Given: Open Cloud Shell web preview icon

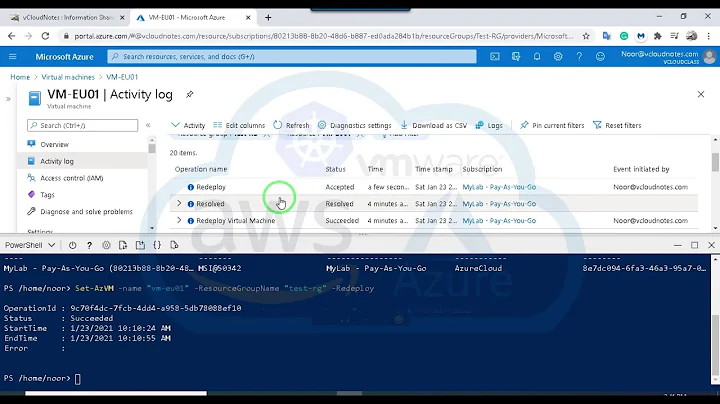Looking at the screenshot, I should (174, 245).
